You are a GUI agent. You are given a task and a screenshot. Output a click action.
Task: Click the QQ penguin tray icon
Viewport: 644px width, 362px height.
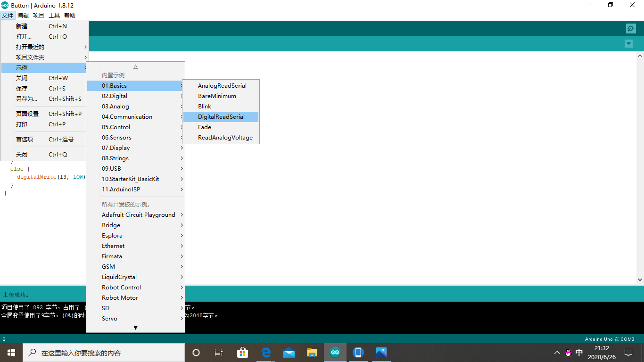click(x=569, y=353)
